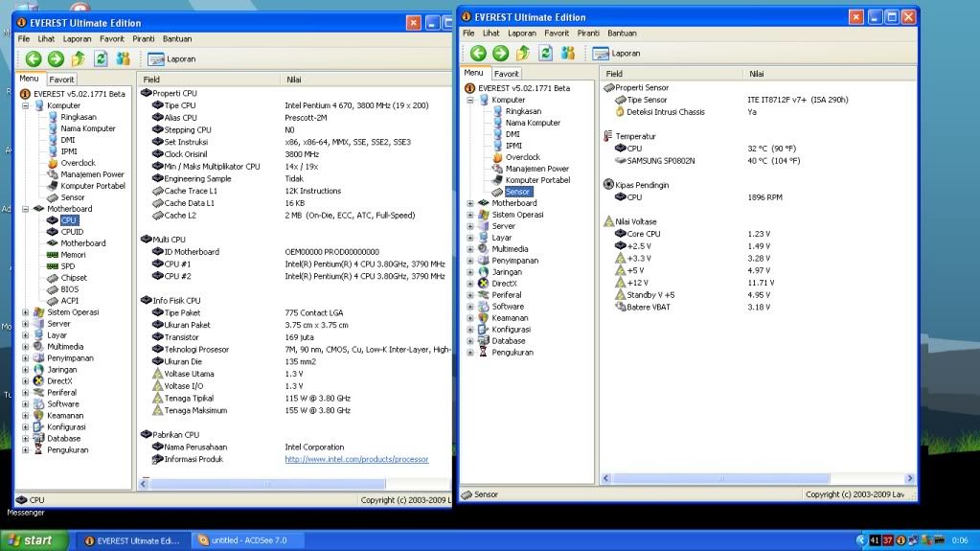Expand DirectX in right window

[470, 284]
